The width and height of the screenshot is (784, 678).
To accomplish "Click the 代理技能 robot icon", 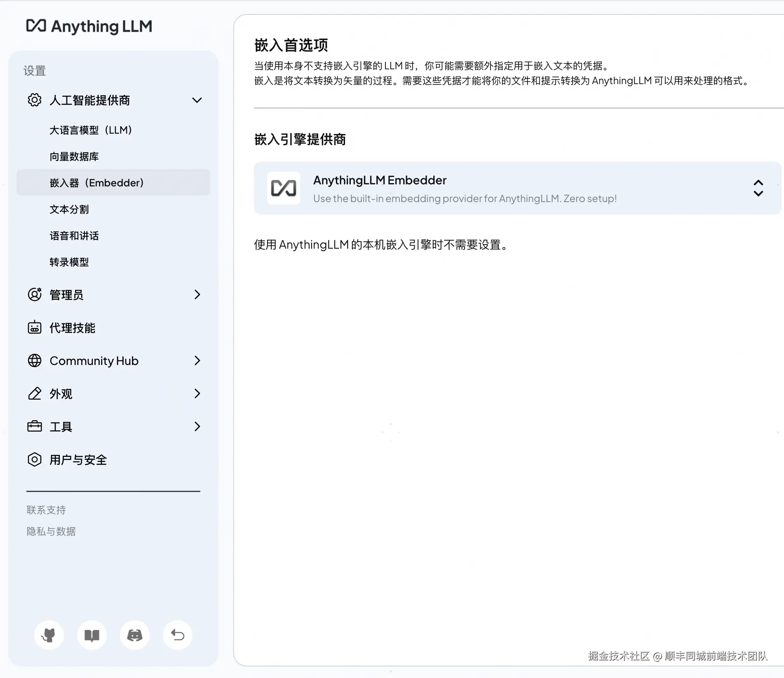I will 35,328.
